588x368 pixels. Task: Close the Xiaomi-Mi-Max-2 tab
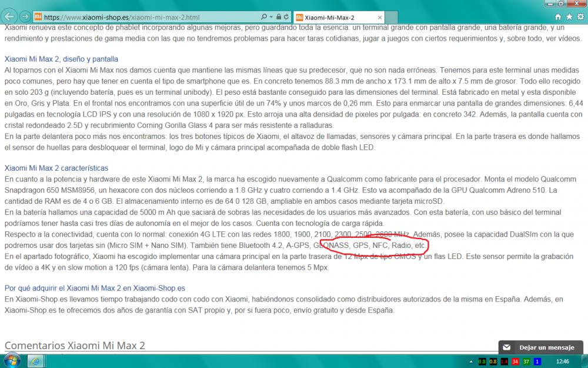[379, 17]
